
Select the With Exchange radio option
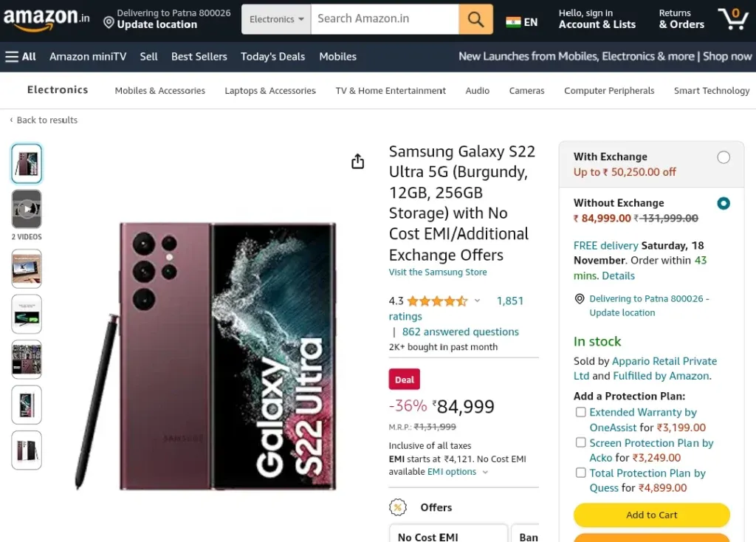click(724, 157)
